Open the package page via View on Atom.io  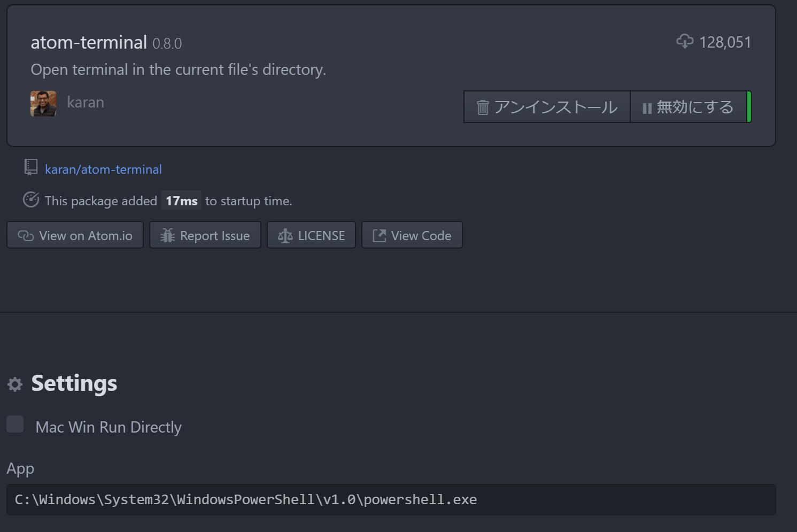(x=75, y=235)
